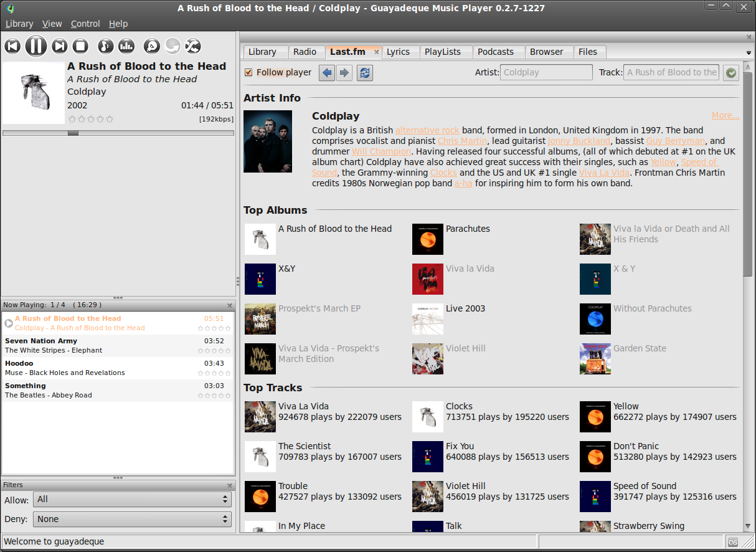The height and width of the screenshot is (552, 756).
Task: Follow the 'alternative rock' link
Action: point(427,130)
